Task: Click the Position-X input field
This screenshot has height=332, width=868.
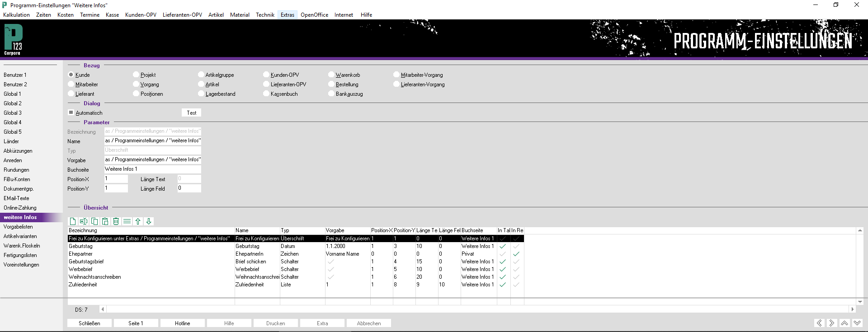Action: tap(116, 179)
